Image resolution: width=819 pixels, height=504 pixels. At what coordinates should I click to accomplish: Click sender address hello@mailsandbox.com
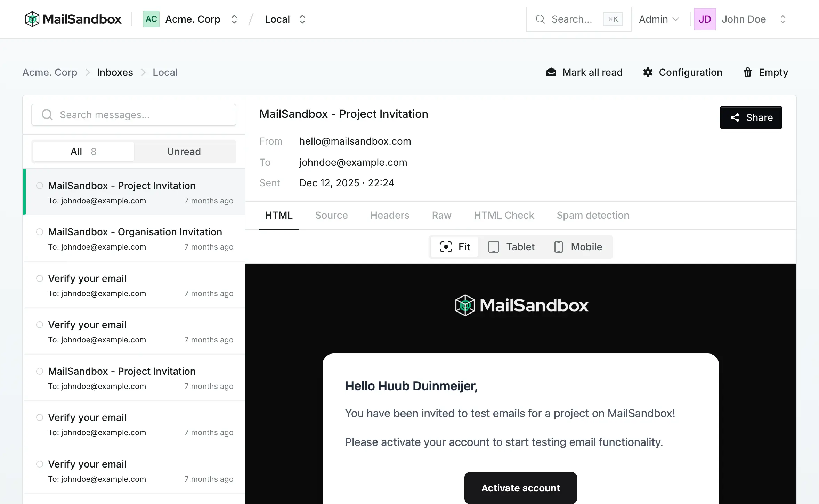click(355, 141)
